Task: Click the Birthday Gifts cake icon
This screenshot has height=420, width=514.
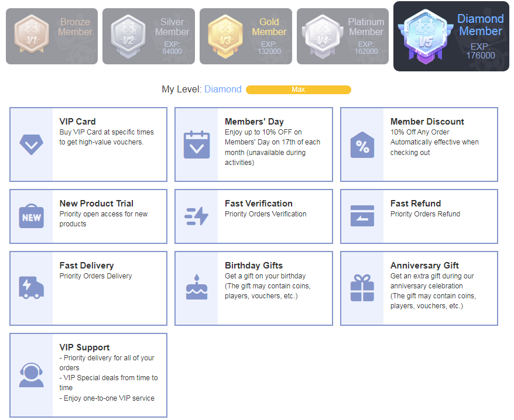Action: click(196, 288)
